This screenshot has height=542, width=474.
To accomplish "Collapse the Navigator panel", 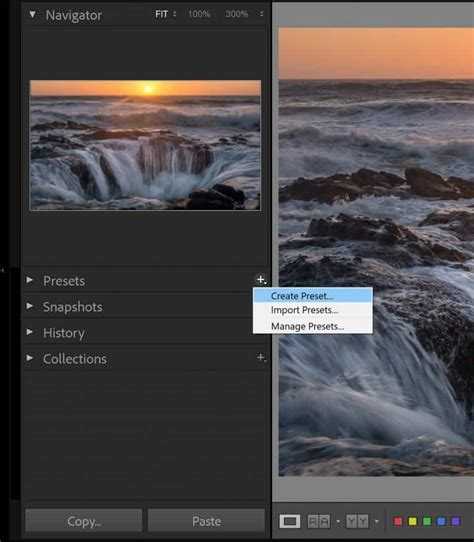I will (x=32, y=15).
